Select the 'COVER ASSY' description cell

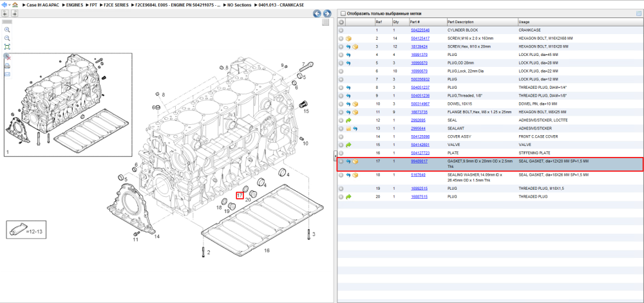click(458, 136)
